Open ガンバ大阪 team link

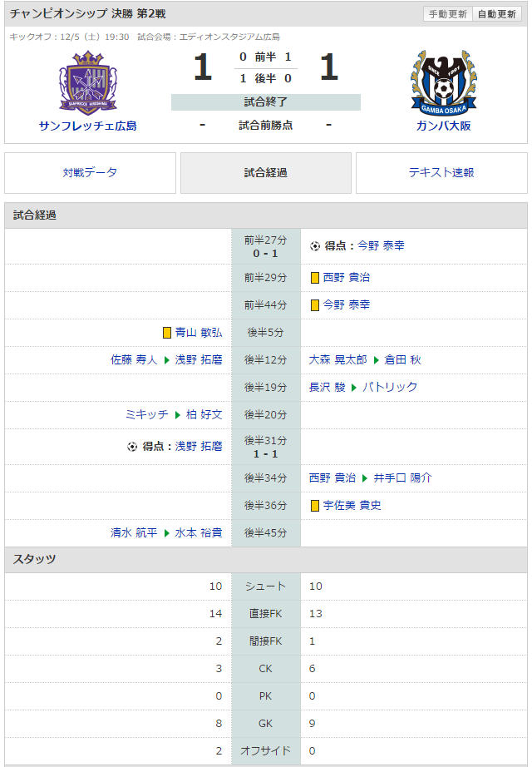444,126
